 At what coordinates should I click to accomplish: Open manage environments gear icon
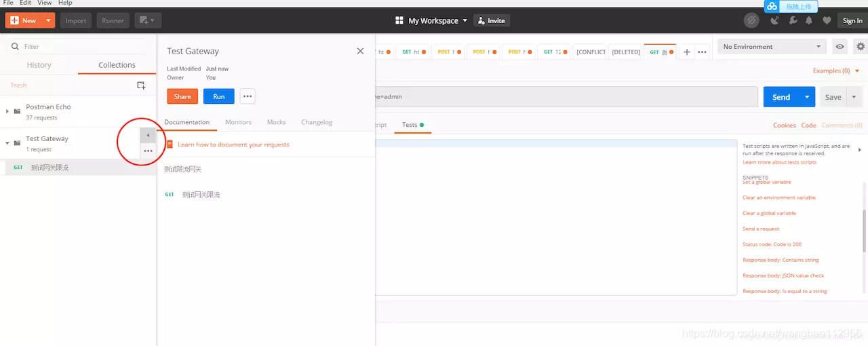tap(861, 47)
